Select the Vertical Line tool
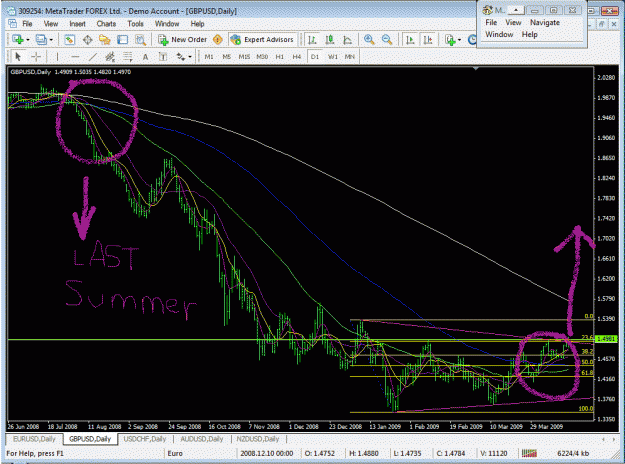Screen dimensions: 625x464 [57, 57]
